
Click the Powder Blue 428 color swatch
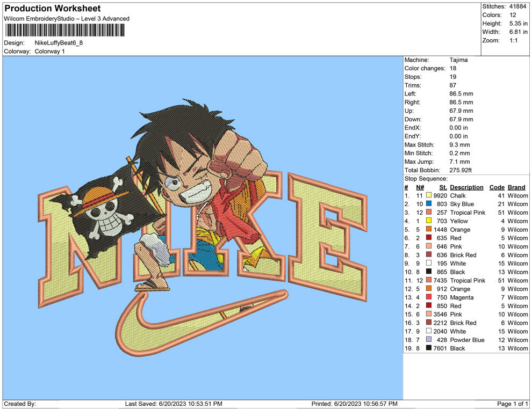(429, 339)
